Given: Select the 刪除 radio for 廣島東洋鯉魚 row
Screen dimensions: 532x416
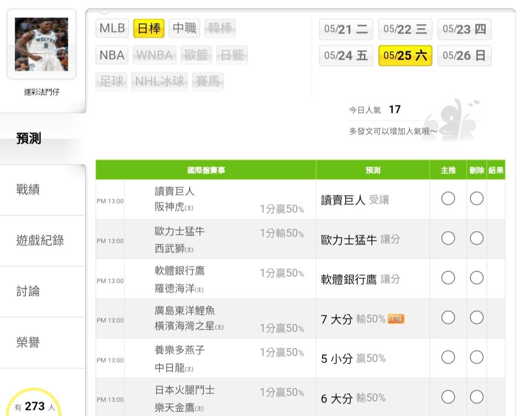Looking at the screenshot, I should pyautogui.click(x=476, y=317).
